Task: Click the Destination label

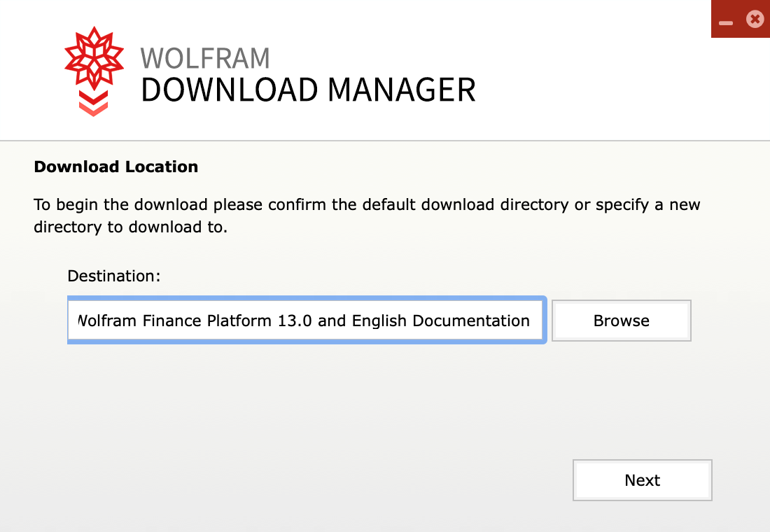Action: pyautogui.click(x=113, y=276)
